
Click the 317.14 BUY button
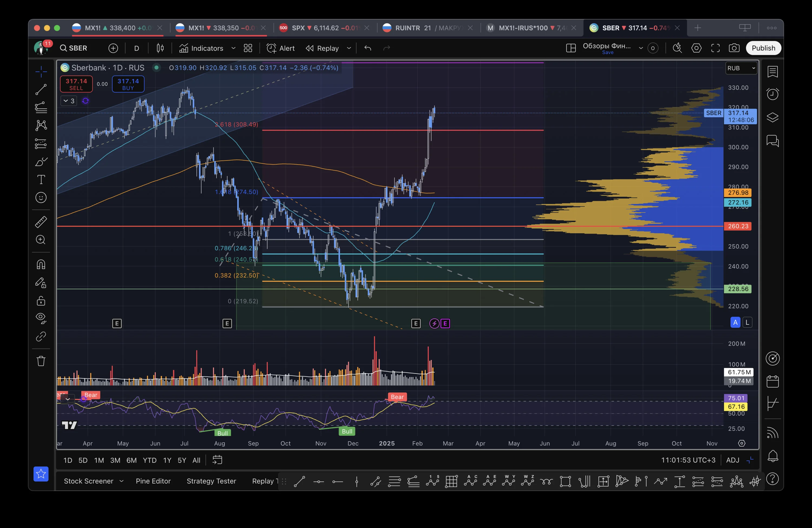(128, 84)
